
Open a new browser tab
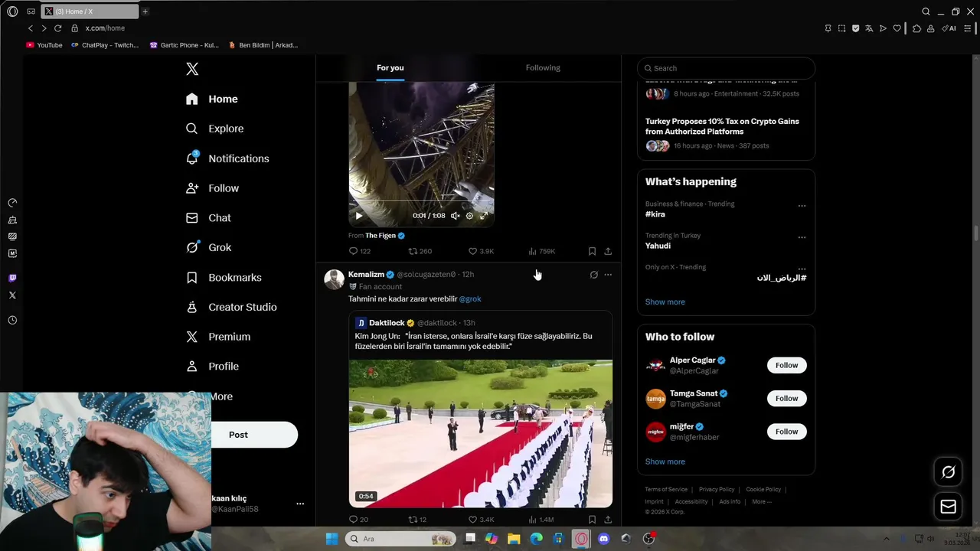[x=145, y=11]
